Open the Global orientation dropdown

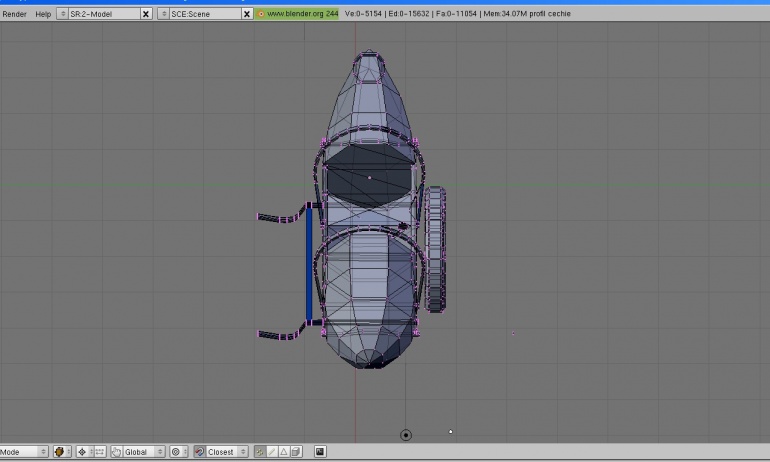pos(143,452)
